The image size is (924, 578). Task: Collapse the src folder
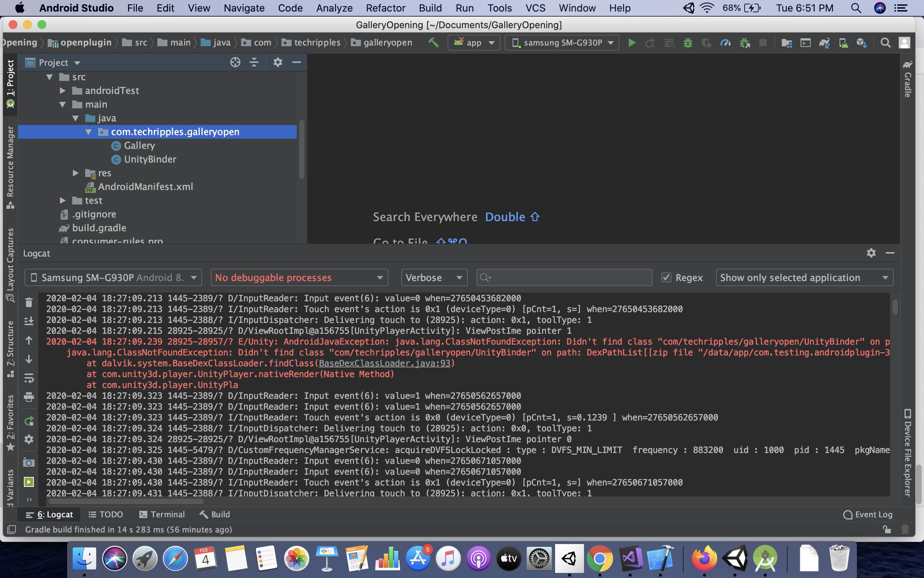[x=50, y=77]
